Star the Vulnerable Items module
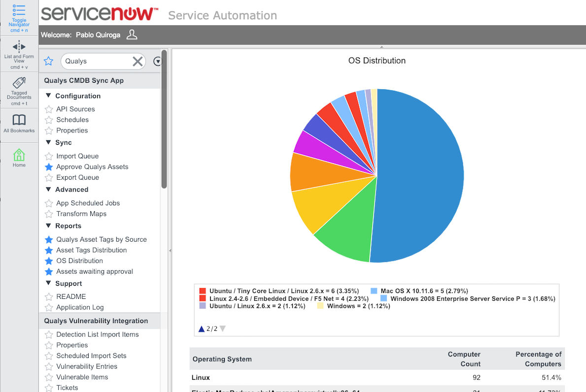Screen dimensions: 586x392 click(x=49, y=377)
